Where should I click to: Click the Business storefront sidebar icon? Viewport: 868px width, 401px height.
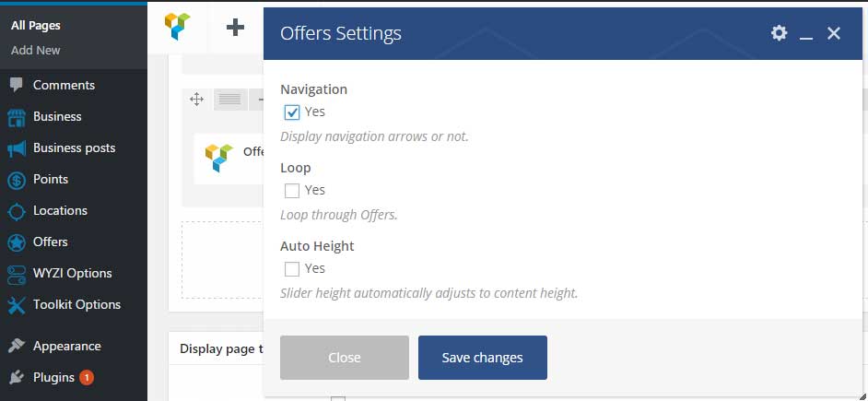tap(17, 117)
